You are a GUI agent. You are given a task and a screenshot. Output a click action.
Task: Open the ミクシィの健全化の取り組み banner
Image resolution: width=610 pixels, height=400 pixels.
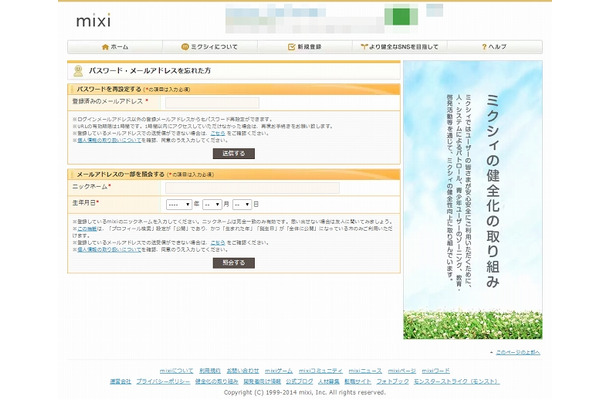(x=473, y=200)
